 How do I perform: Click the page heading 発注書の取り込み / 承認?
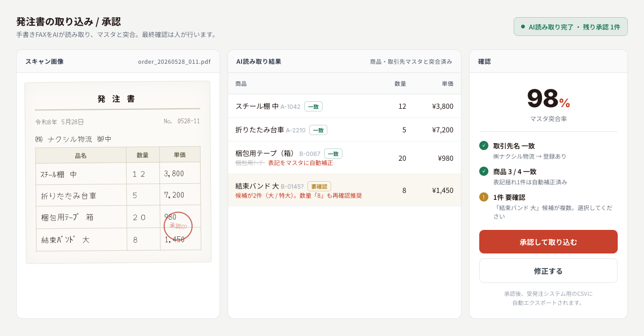coord(69,21)
